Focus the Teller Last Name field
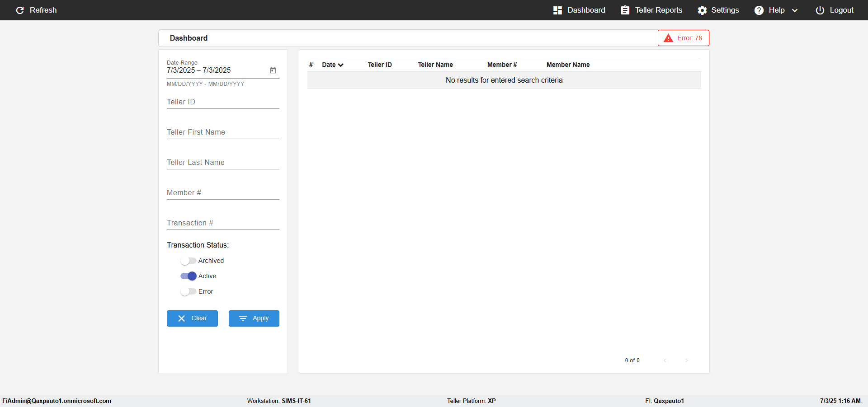Viewport: 868px width, 407px height. click(223, 163)
